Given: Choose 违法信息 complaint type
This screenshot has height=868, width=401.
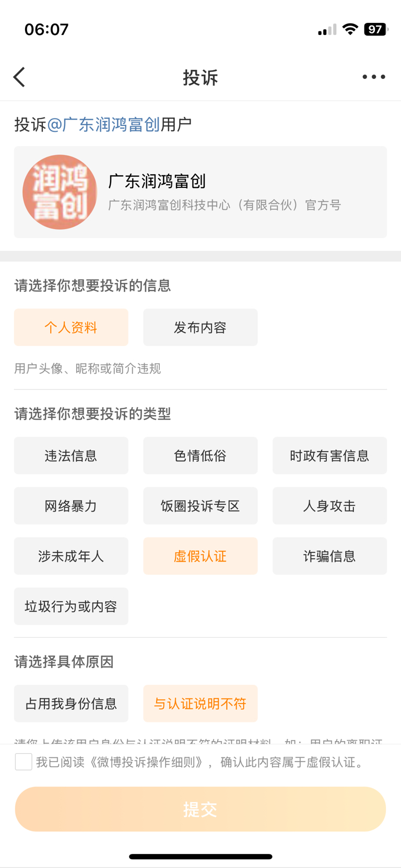Looking at the screenshot, I should coord(71,456).
